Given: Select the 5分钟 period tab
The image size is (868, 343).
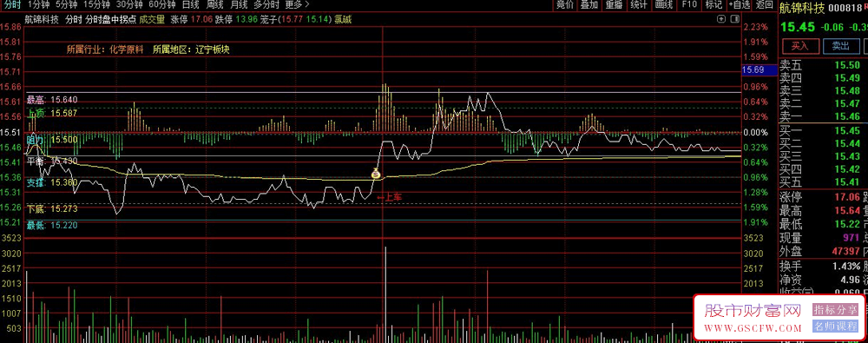Looking at the screenshot, I should pyautogui.click(x=66, y=5).
